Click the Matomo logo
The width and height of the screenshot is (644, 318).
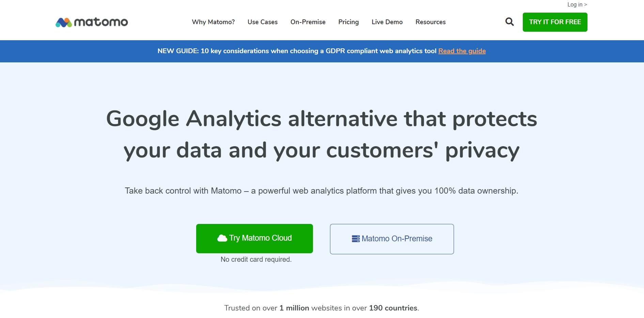pyautogui.click(x=92, y=22)
